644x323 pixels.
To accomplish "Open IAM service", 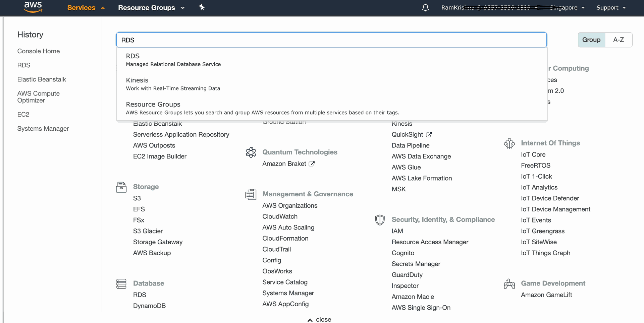I will click(397, 231).
